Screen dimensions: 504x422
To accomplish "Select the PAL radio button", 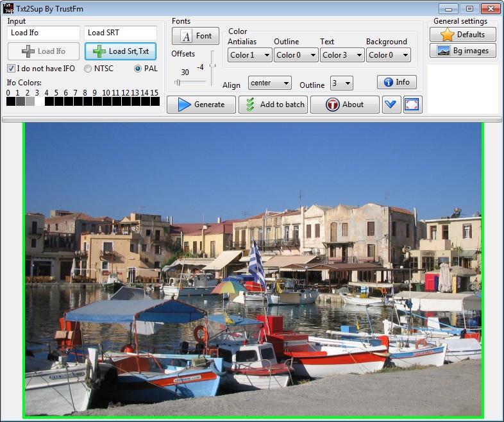I will [x=138, y=69].
